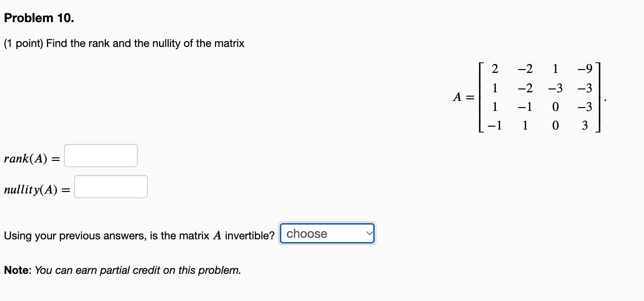Open the invertible 'choose' dropdown
Screen dimensions: 644x301
pyautogui.click(x=327, y=234)
